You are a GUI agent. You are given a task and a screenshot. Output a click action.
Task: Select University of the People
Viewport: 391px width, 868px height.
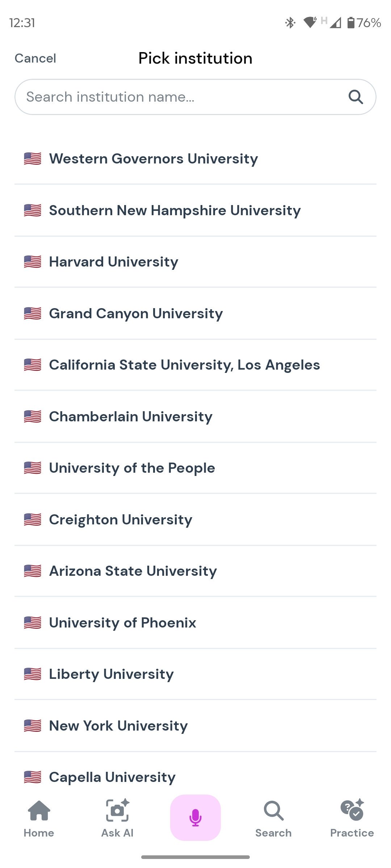(x=132, y=468)
